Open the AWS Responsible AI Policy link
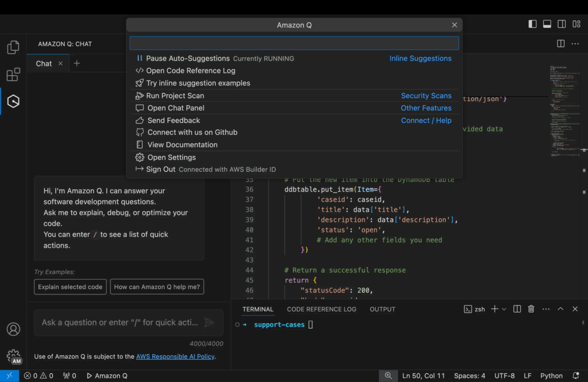Screen dimensions: 588x382 click(175, 356)
